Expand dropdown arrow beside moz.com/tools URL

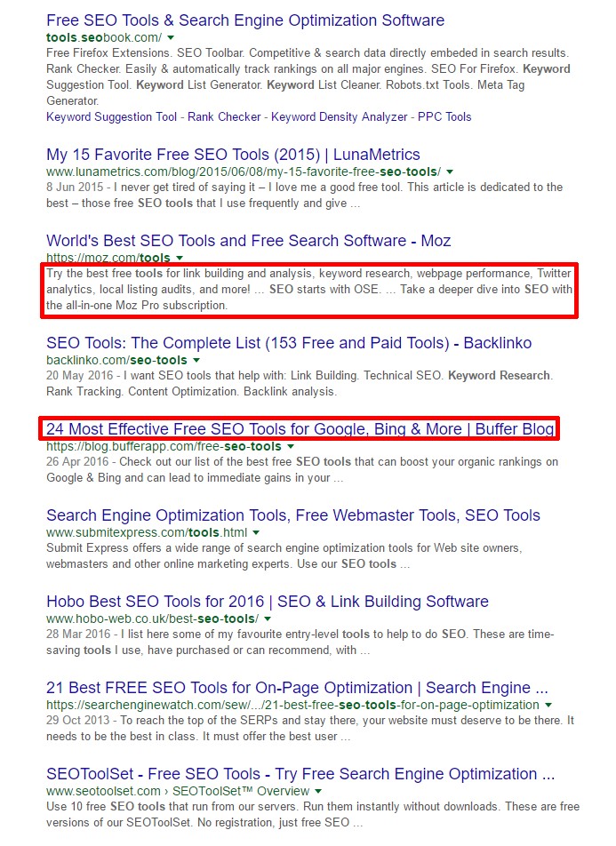click(x=180, y=258)
